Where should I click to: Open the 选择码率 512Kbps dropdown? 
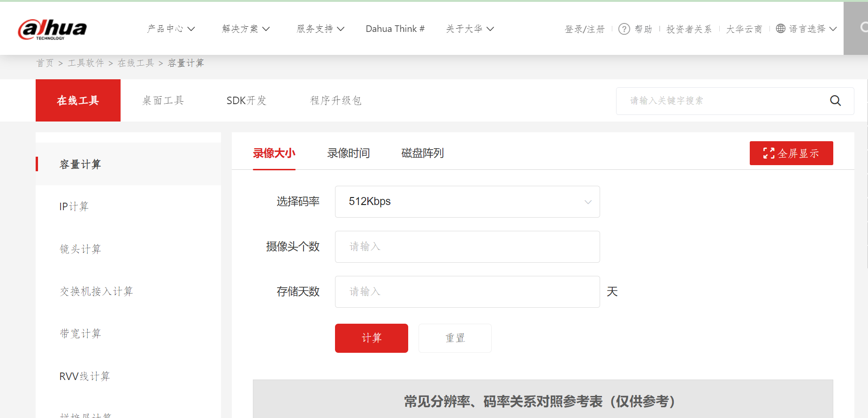pos(467,202)
